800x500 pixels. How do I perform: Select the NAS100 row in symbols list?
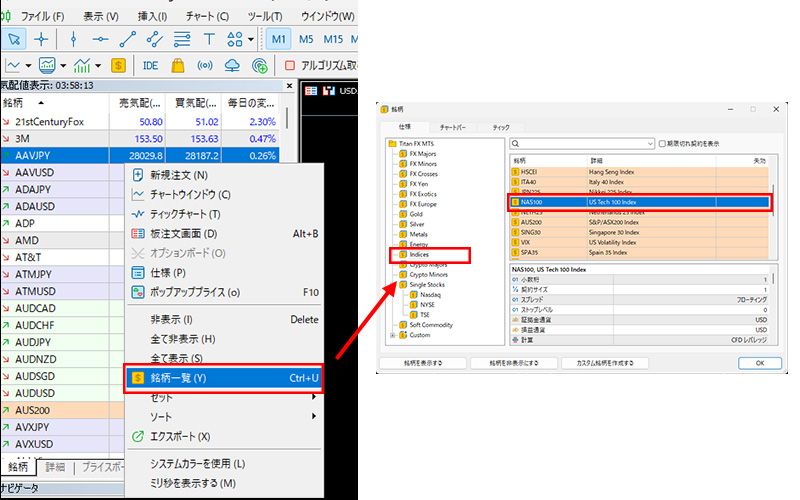coord(640,202)
